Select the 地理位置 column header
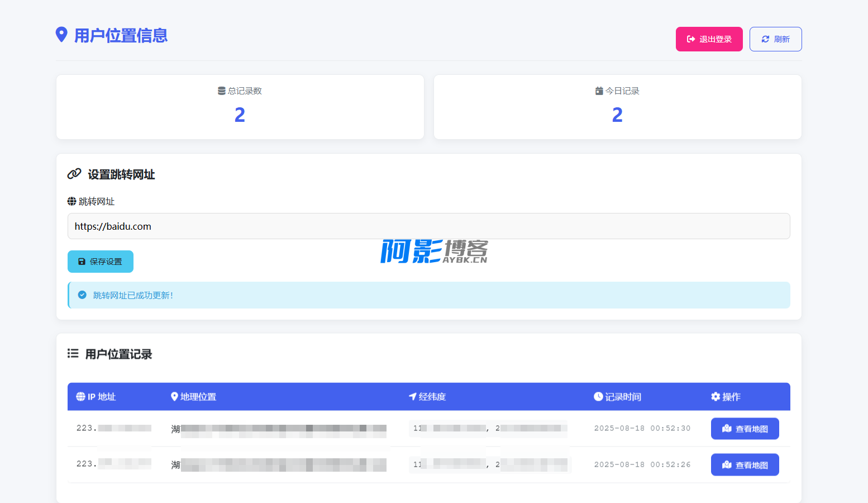868x503 pixels. [x=193, y=397]
